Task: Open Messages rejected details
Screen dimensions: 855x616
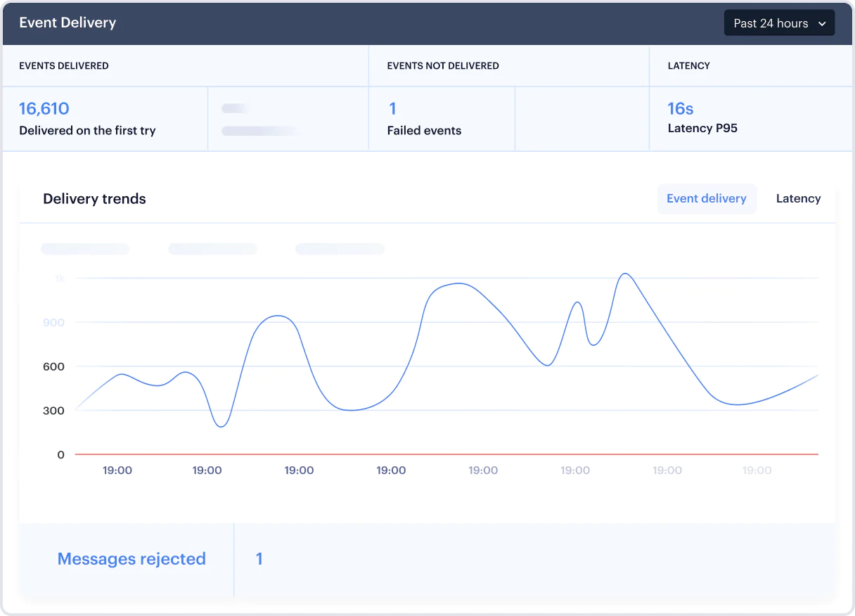Action: click(131, 558)
